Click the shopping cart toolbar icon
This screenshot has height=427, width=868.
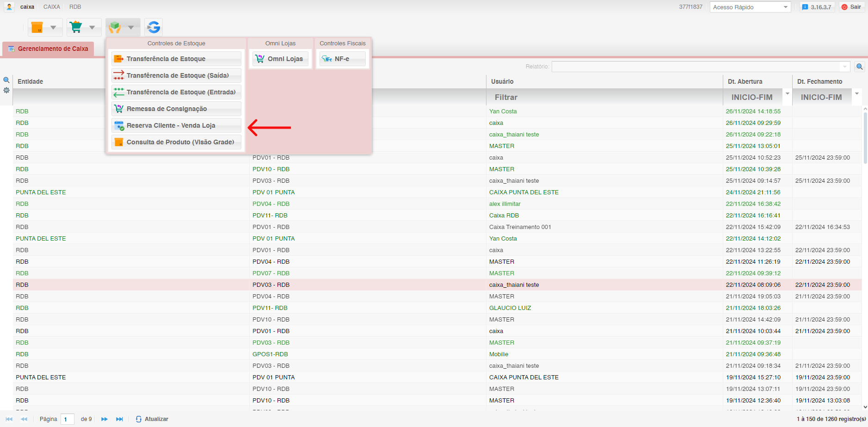point(76,27)
